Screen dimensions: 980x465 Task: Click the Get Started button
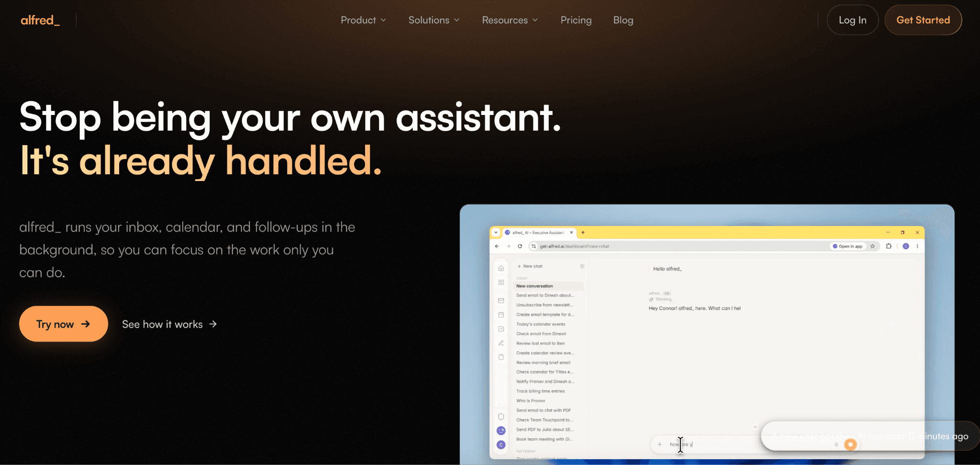pos(923,20)
